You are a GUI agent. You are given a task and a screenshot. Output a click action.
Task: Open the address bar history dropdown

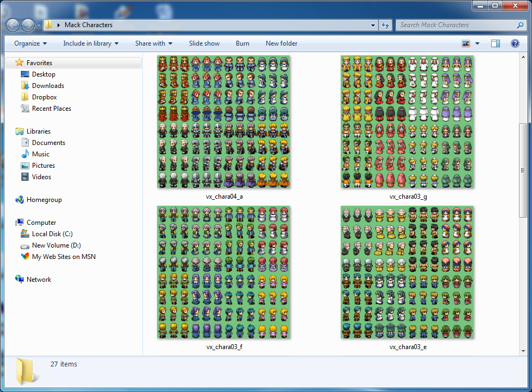(x=373, y=25)
